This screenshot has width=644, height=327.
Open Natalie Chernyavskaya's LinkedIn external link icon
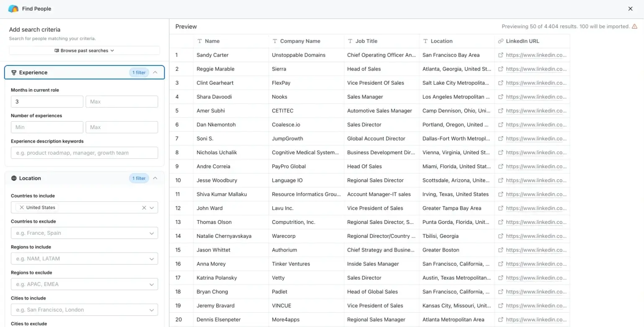click(x=500, y=236)
